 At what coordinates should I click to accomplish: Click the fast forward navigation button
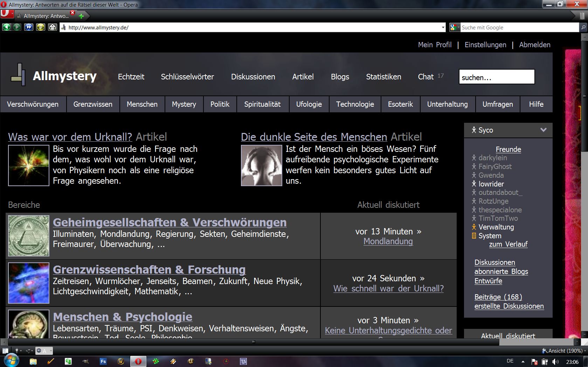29,27
